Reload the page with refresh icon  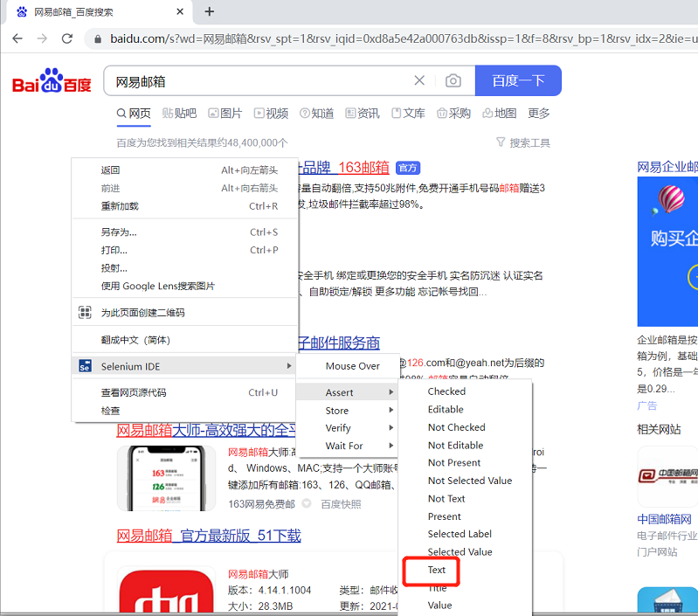[67, 38]
